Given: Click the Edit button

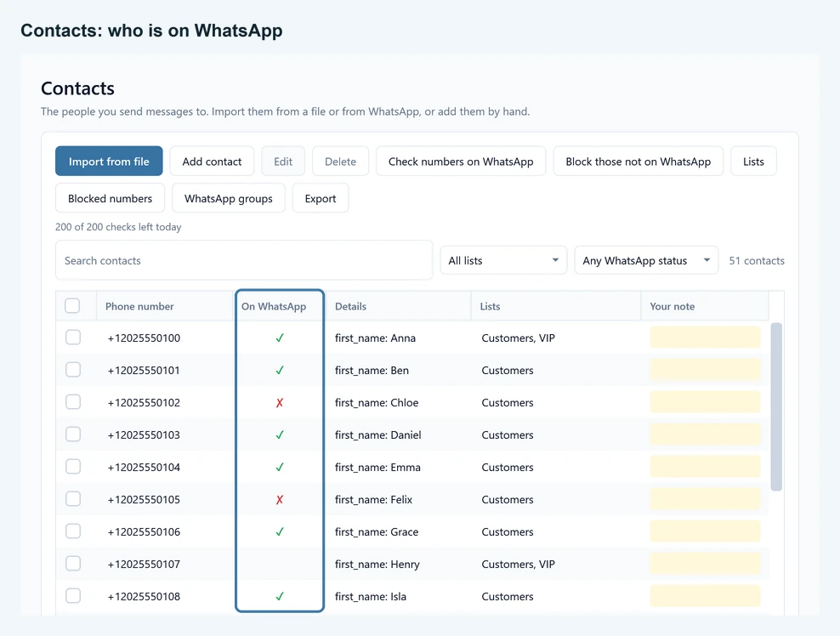Looking at the screenshot, I should 283,162.
